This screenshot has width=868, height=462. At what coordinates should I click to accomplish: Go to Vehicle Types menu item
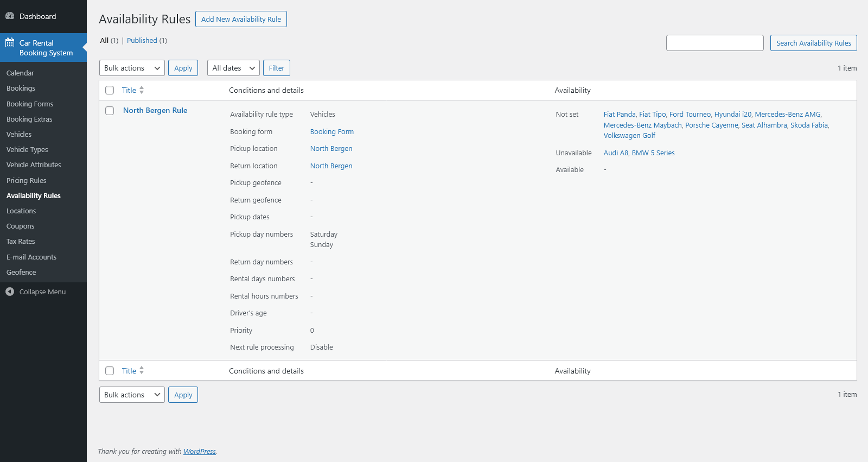coord(27,150)
